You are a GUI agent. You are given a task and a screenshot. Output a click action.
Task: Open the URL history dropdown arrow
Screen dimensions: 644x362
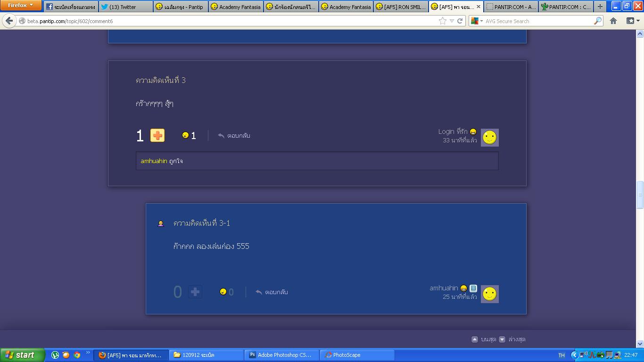tap(452, 21)
